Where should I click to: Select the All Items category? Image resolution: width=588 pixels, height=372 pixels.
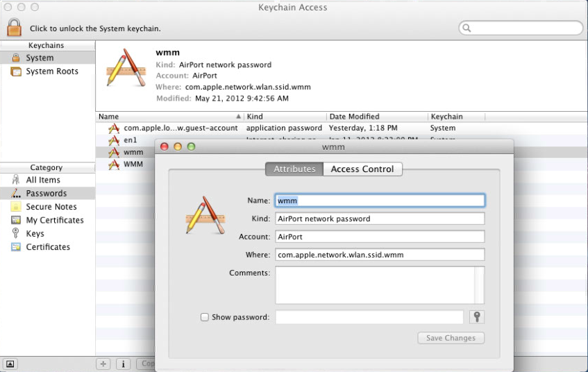pyautogui.click(x=47, y=180)
